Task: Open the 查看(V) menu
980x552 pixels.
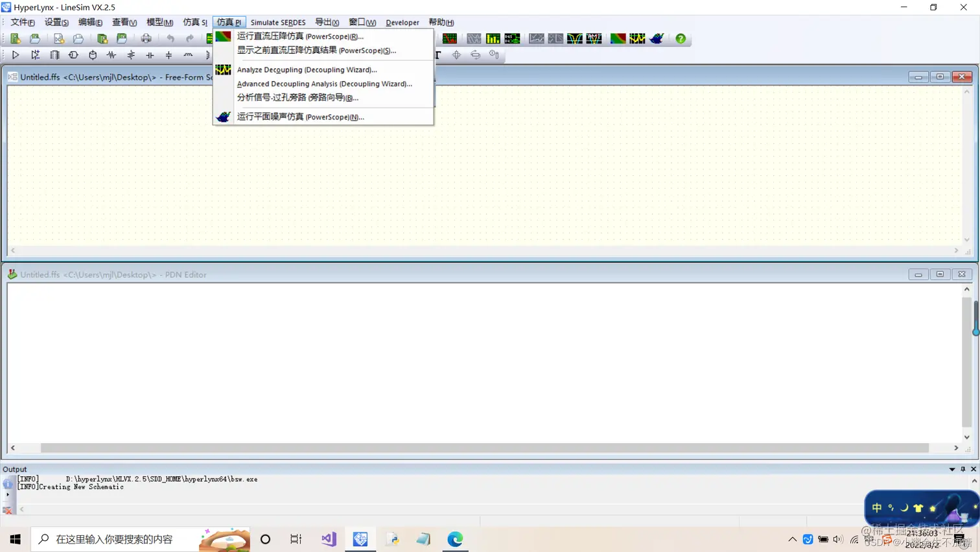Action: point(124,22)
